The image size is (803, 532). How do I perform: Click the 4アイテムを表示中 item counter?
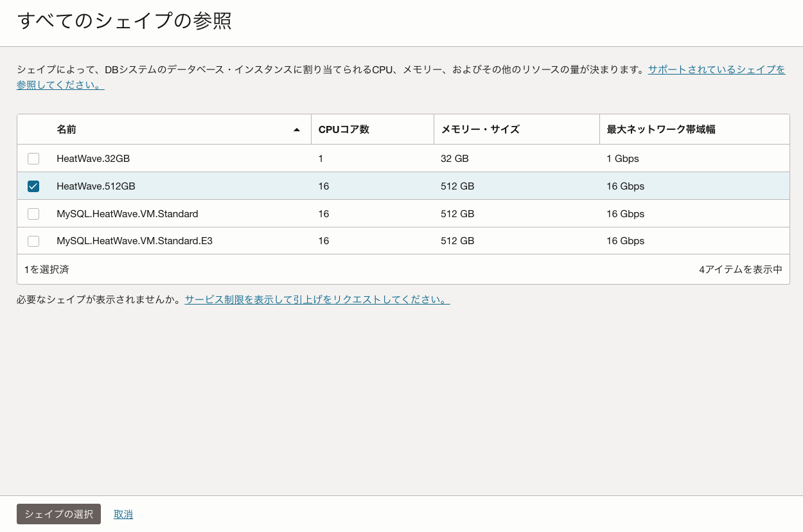click(740, 269)
